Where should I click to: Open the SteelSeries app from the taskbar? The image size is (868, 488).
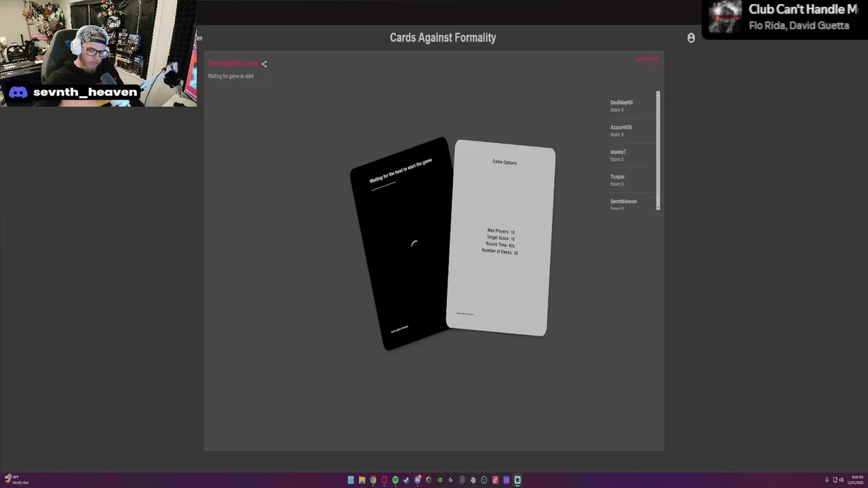pyautogui.click(x=473, y=480)
